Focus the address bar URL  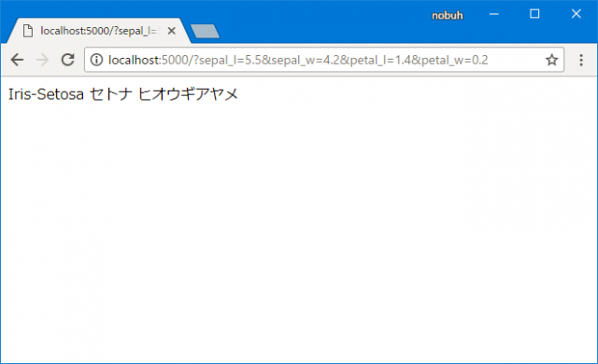pyautogui.click(x=324, y=60)
